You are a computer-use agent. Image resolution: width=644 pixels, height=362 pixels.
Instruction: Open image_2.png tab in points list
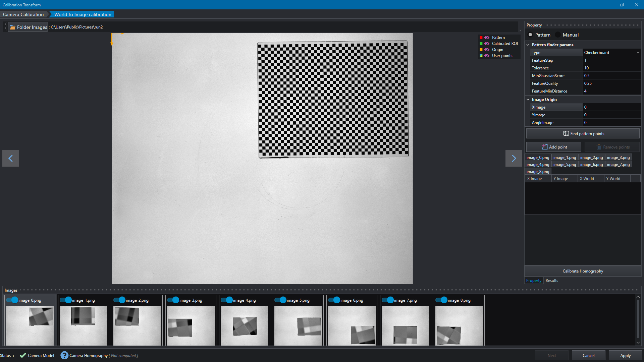pos(591,158)
